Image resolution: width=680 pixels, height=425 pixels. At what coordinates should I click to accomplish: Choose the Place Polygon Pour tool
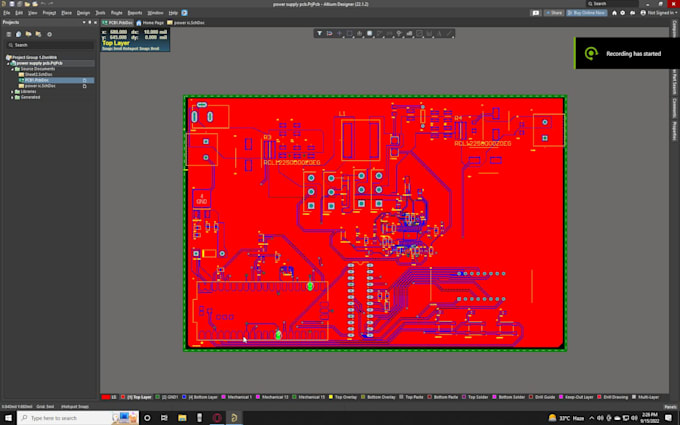409,33
